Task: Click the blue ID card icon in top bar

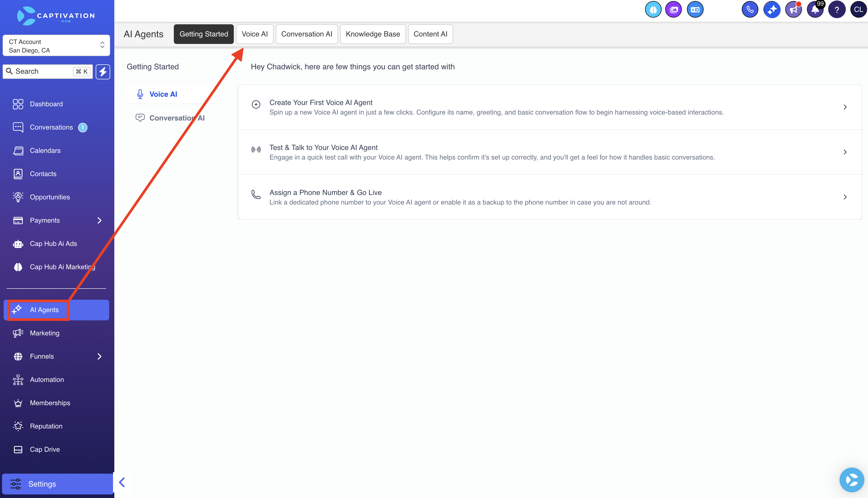Action: tap(695, 10)
